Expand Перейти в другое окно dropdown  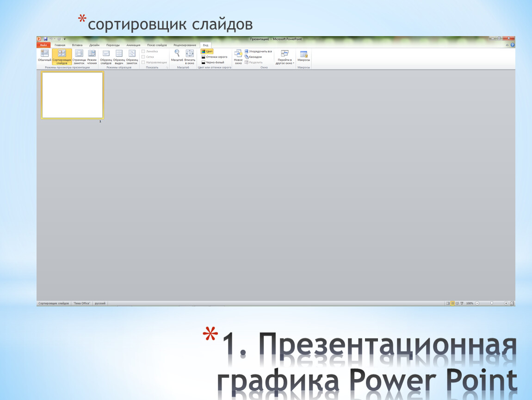285,57
